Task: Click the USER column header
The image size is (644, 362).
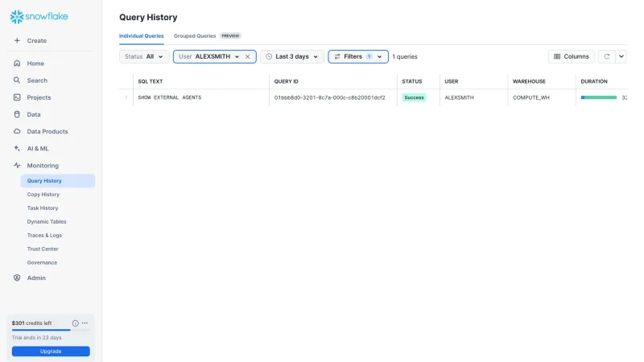Action: (x=452, y=81)
